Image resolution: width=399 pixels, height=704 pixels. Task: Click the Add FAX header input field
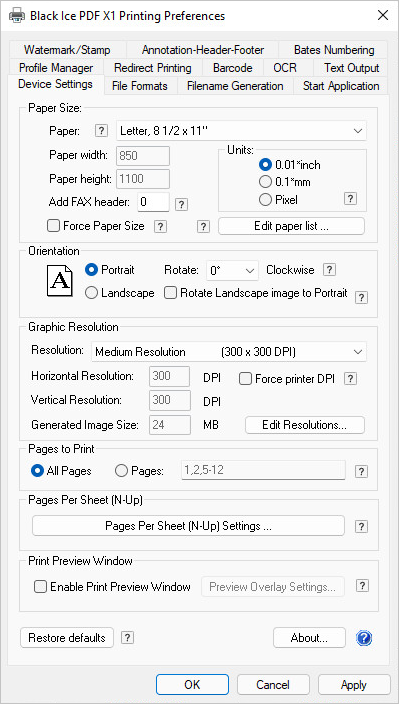tap(153, 202)
